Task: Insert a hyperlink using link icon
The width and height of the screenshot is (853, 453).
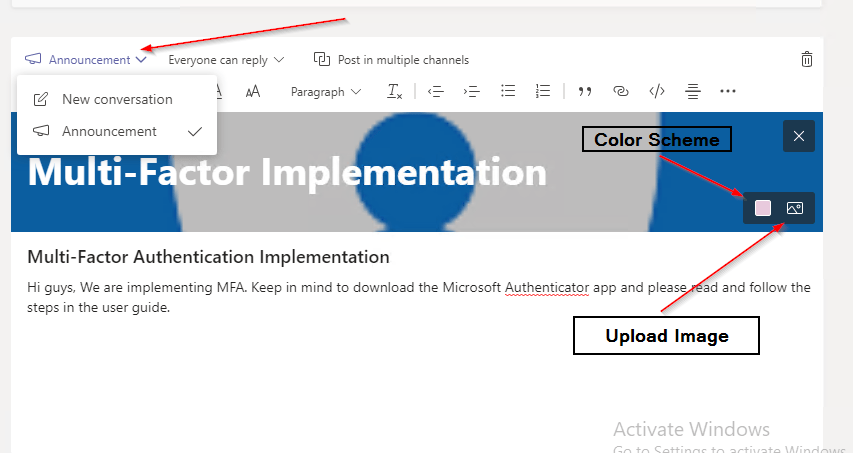Action: (x=621, y=92)
